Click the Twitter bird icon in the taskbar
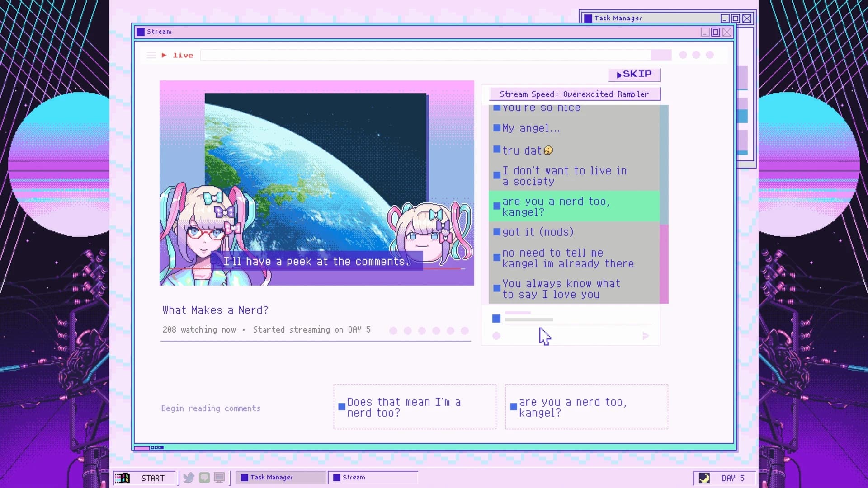 pos(189,478)
